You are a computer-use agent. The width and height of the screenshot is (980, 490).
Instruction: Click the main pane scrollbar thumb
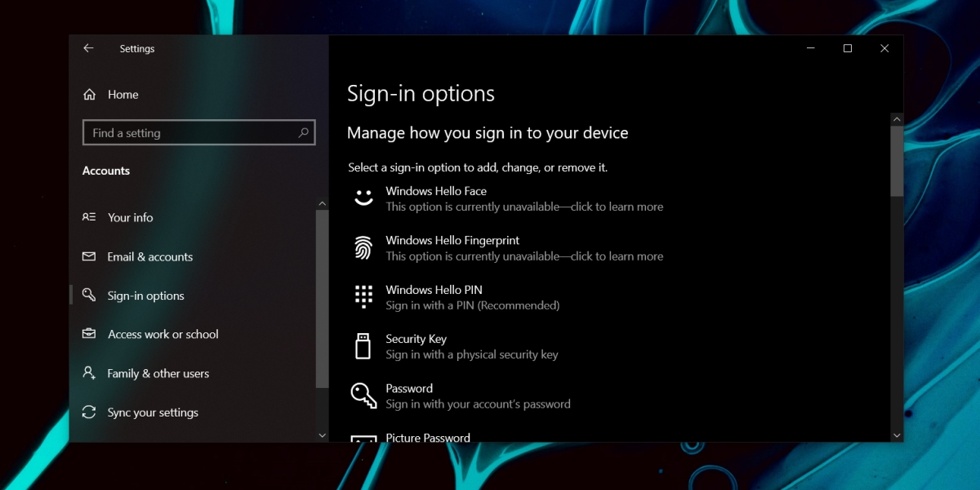tap(897, 161)
